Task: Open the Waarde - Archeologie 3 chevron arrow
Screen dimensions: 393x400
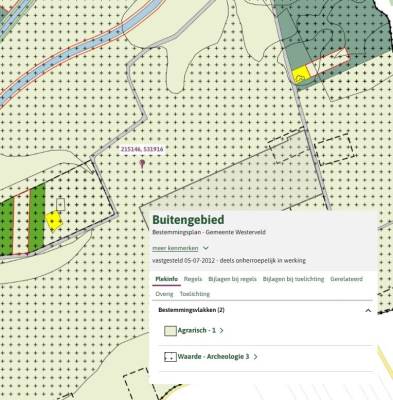Action: pyautogui.click(x=255, y=357)
